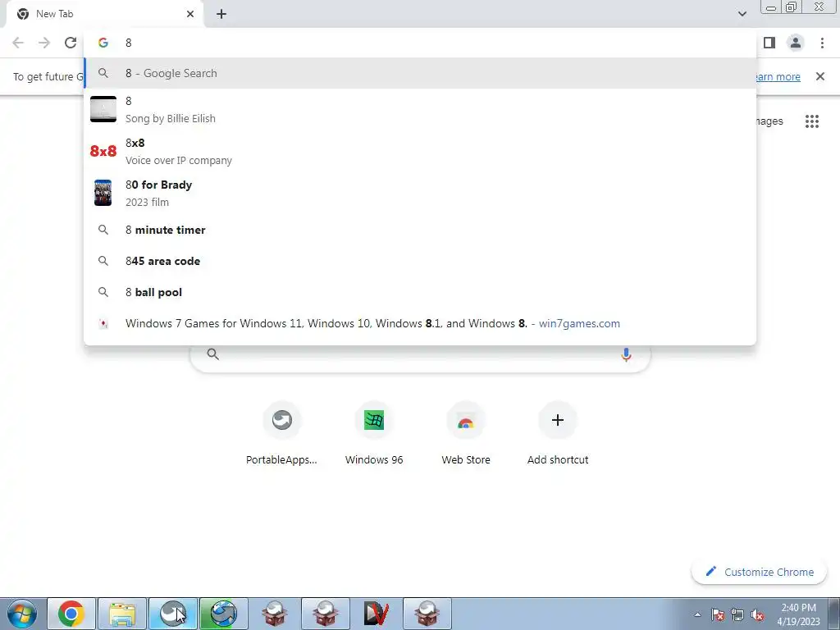Open Chrome's three-dot menu
This screenshot has width=840, height=630.
[822, 43]
